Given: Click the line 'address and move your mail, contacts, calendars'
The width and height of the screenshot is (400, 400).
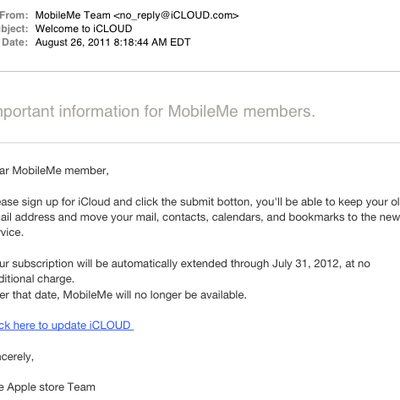Looking at the screenshot, I should click(x=137, y=217).
